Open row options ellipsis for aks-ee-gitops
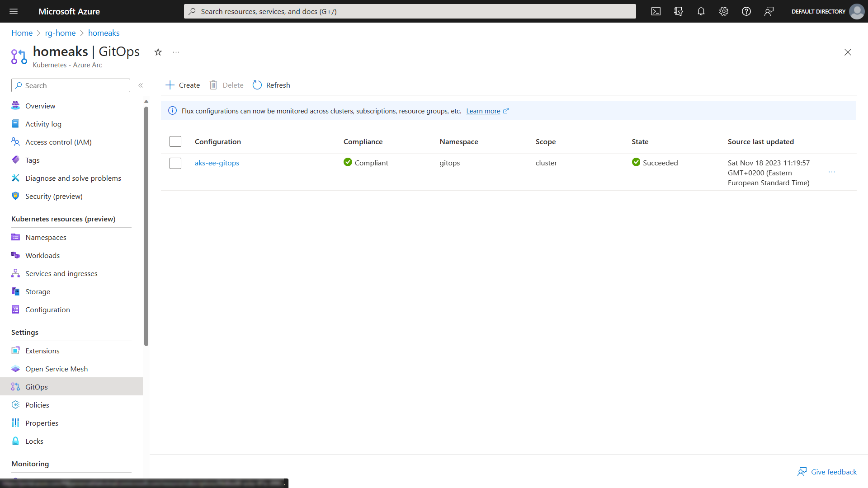The width and height of the screenshot is (868, 488). pos(831,172)
